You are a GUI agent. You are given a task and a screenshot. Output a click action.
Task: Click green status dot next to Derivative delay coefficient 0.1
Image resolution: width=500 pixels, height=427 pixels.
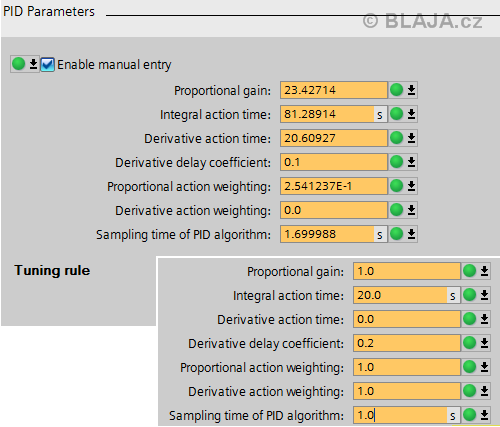[x=397, y=162]
